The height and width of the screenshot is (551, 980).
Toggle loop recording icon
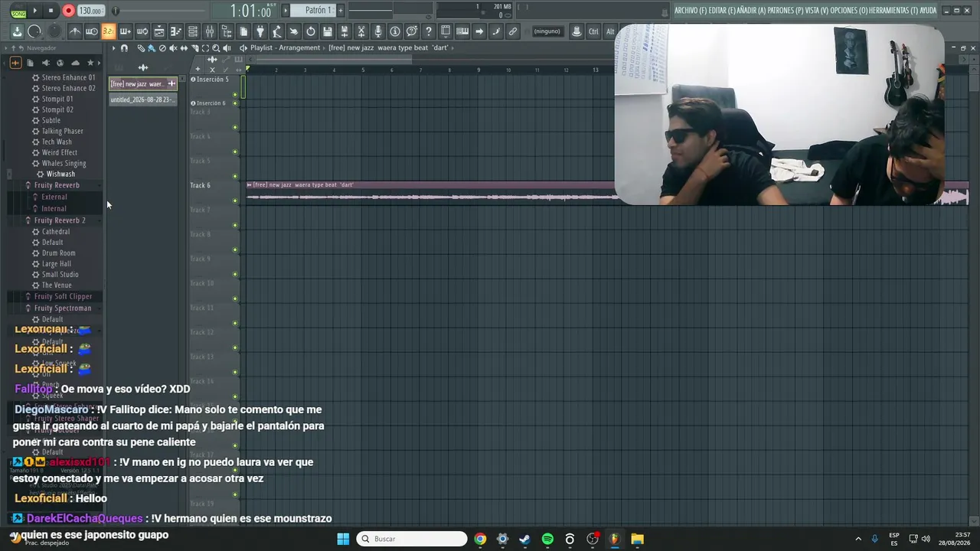[x=142, y=31]
